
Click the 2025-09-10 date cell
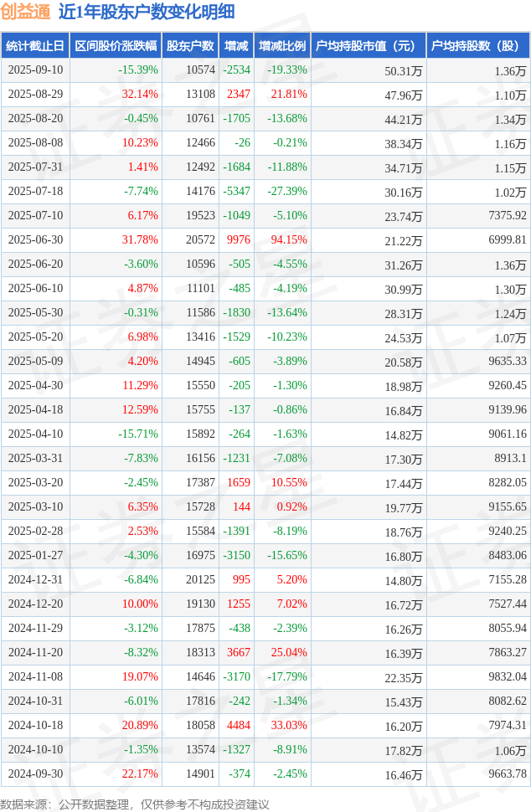[x=35, y=70]
